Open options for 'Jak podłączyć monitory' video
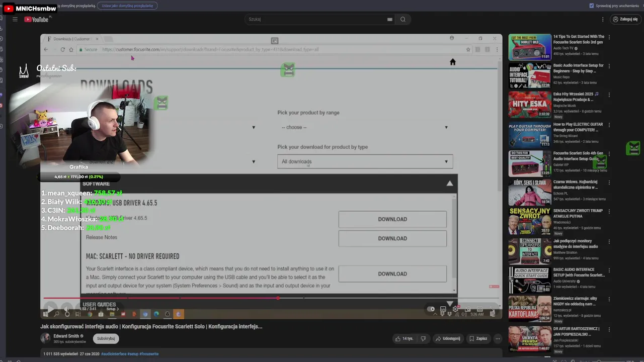 [x=609, y=241]
